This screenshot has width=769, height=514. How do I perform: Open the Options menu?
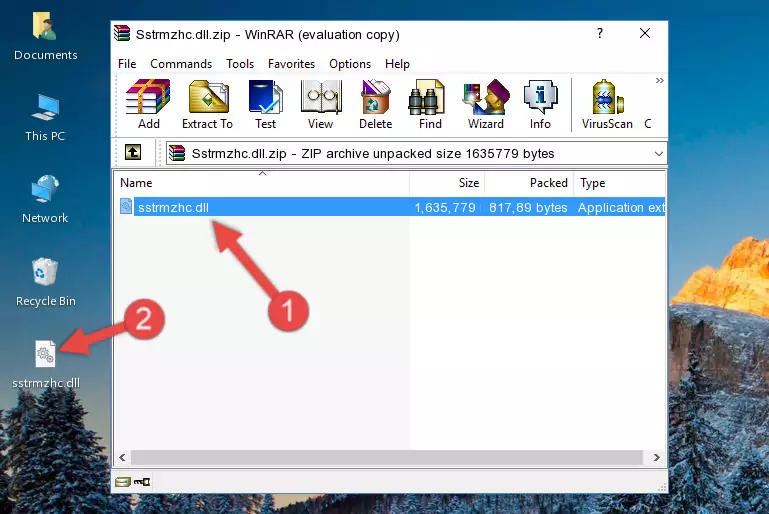pos(350,64)
